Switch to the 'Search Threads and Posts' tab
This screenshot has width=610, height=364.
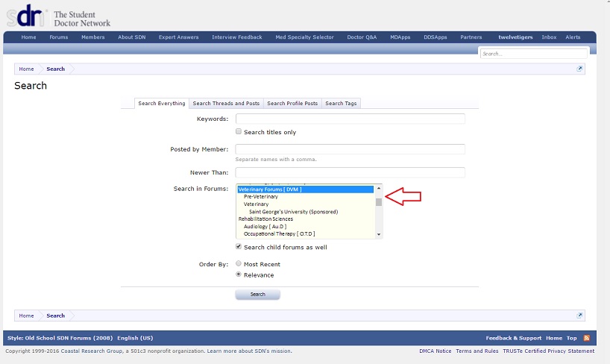226,104
